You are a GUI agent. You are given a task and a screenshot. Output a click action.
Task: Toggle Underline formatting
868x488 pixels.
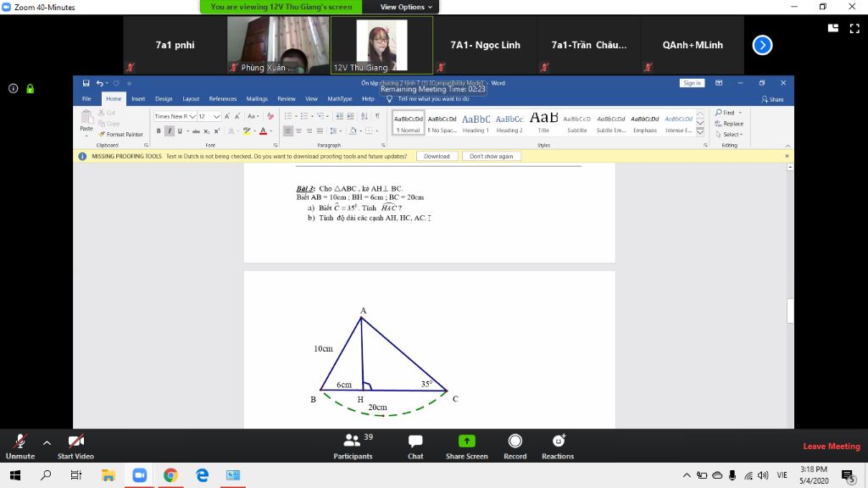[x=180, y=131]
